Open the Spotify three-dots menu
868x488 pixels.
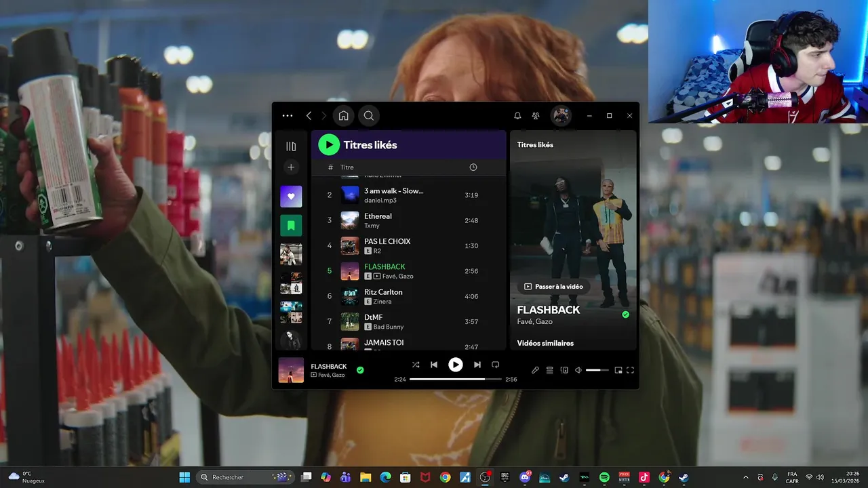288,116
